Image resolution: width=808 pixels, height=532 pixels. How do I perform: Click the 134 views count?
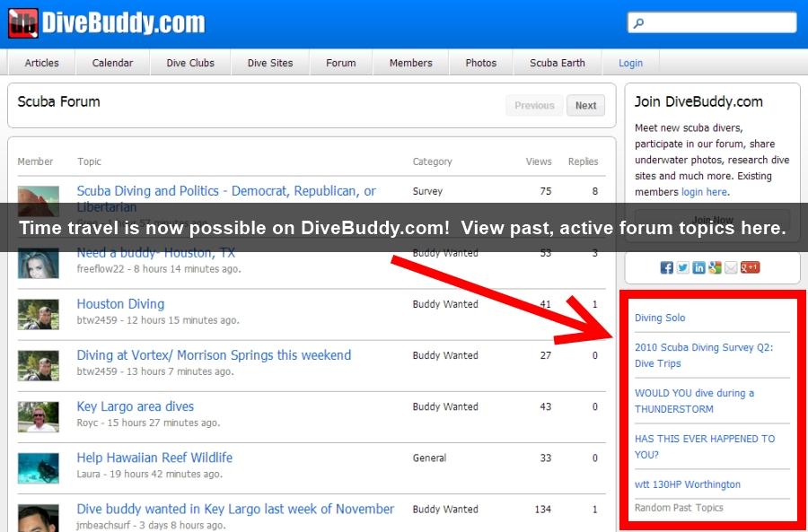tap(543, 510)
